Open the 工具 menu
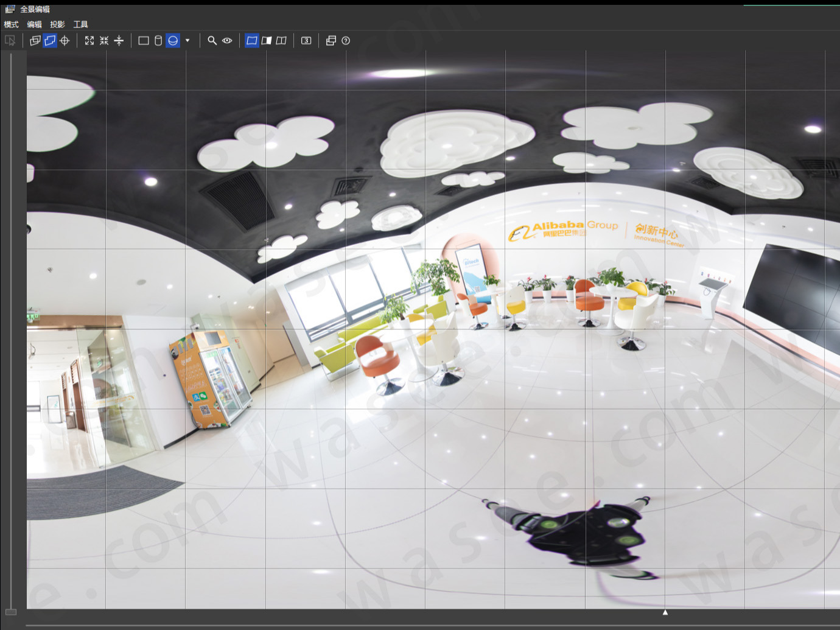 [x=79, y=24]
